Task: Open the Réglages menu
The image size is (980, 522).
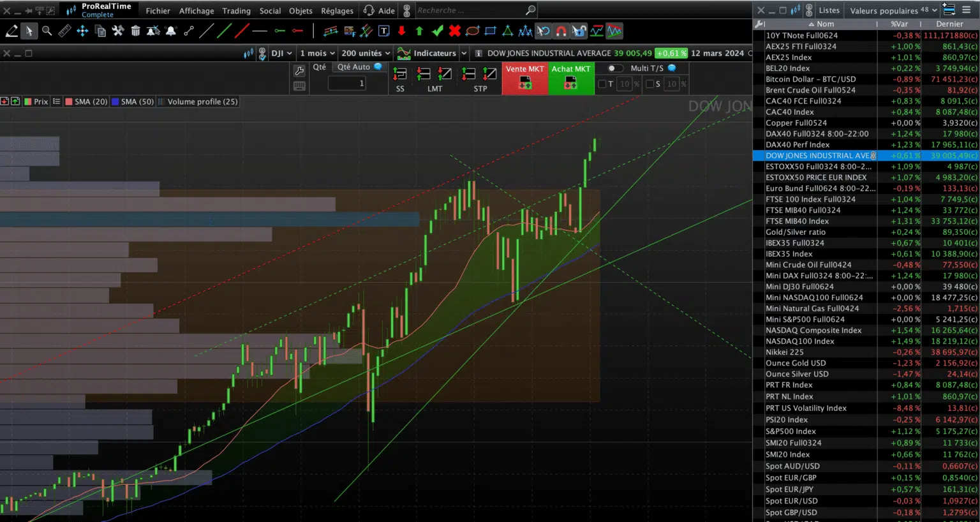Action: (337, 11)
